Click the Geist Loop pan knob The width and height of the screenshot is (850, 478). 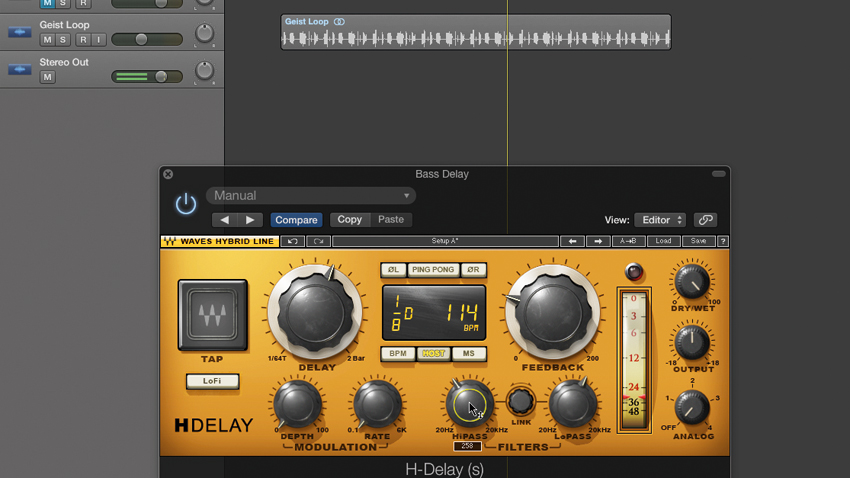click(204, 34)
